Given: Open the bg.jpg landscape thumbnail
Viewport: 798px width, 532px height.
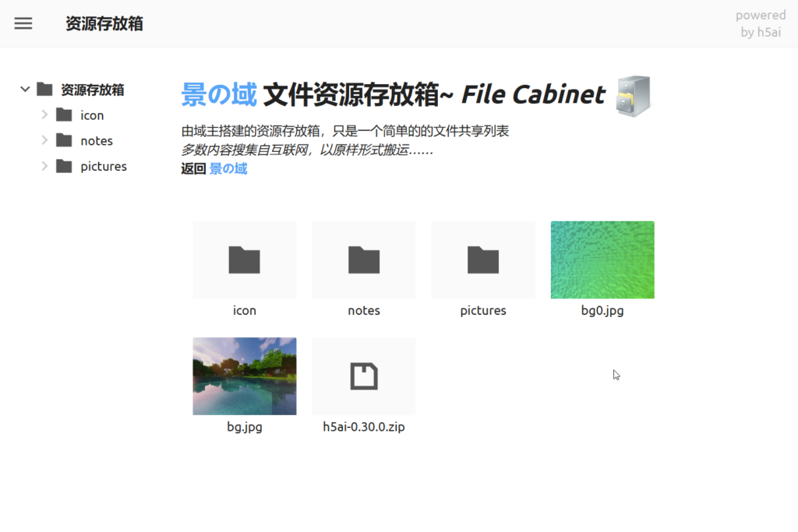Looking at the screenshot, I should [244, 376].
